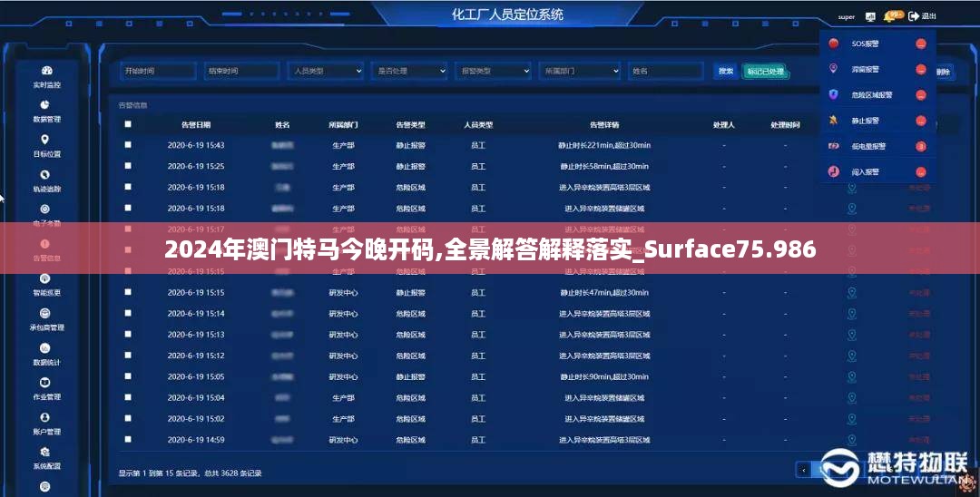Screen dimensions: 980x497
Task: Open the 账户管理 user sidebar icon
Action: (45, 418)
